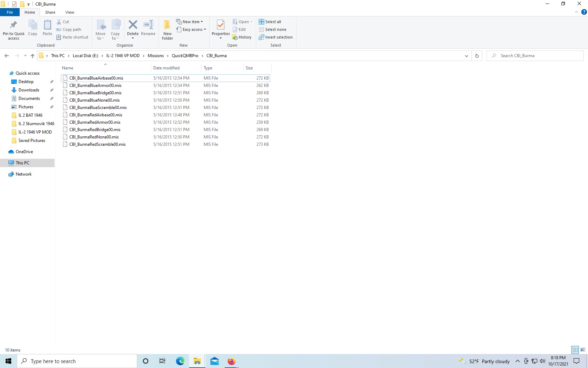Switch to the Home ribbon tab
588x368 pixels.
pos(30,12)
